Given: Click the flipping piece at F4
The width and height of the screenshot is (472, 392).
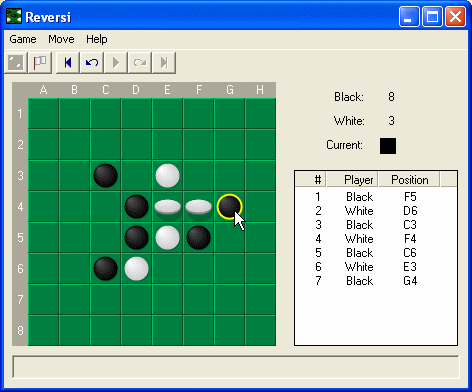Looking at the screenshot, I should pos(198,207).
